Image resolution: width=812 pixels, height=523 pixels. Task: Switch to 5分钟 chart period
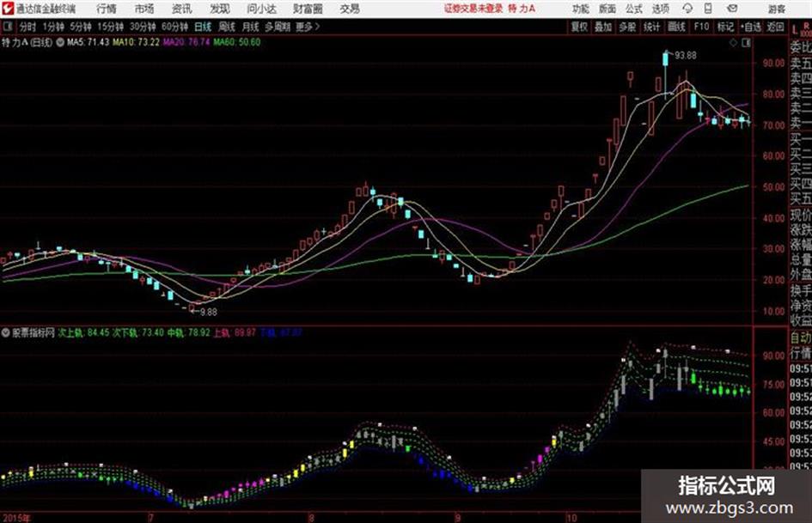(x=80, y=27)
